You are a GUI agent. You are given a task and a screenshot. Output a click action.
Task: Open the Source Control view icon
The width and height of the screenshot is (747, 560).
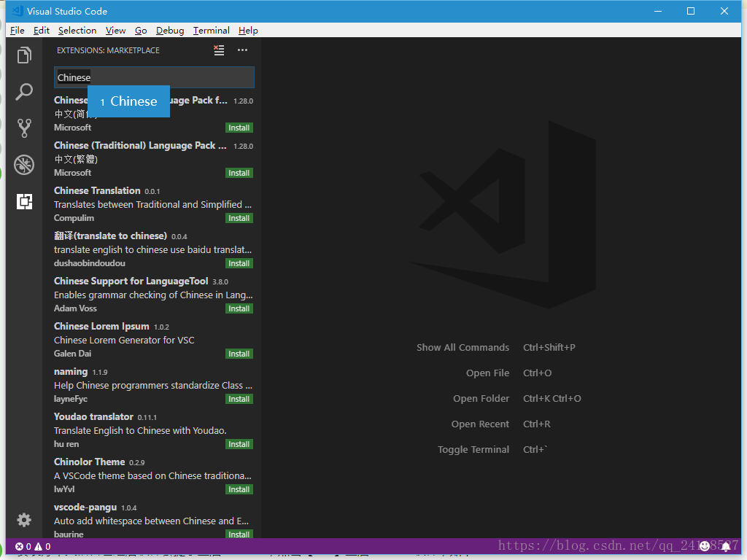pyautogui.click(x=24, y=128)
